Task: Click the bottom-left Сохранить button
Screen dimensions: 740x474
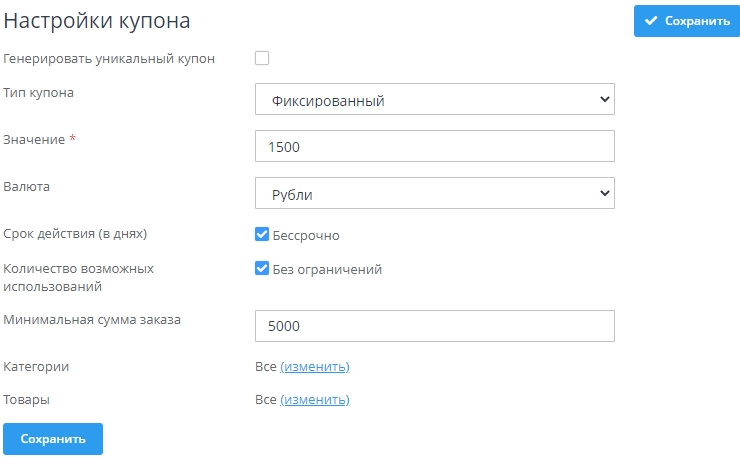Action: pyautogui.click(x=53, y=439)
